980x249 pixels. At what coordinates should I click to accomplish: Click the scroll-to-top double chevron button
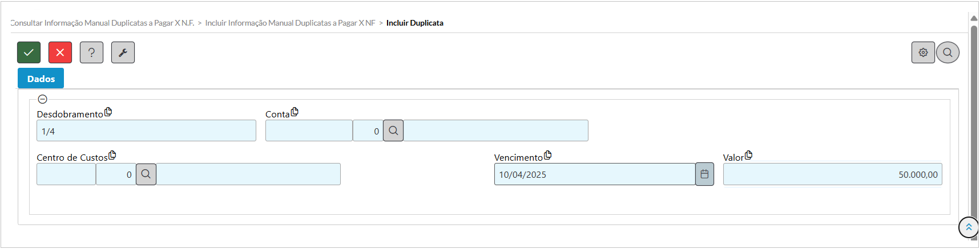(968, 227)
